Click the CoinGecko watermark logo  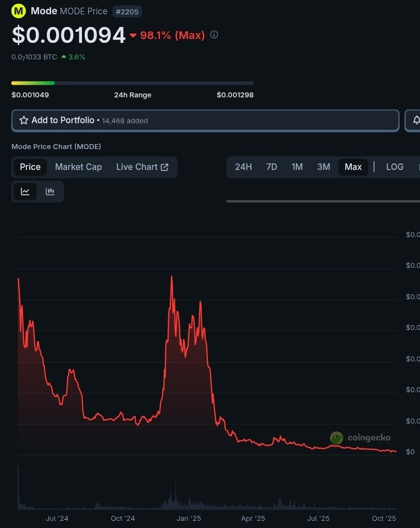pos(336,438)
